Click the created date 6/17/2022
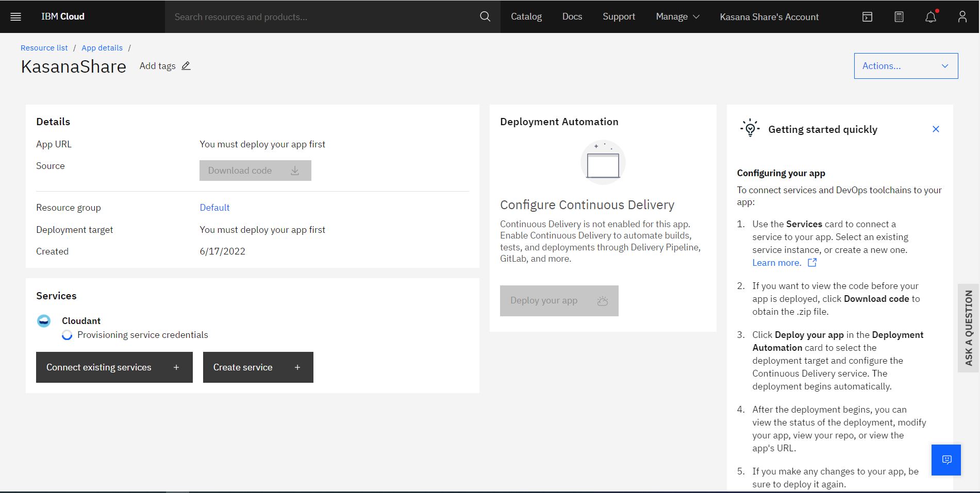Viewport: 980px width, 493px height. pos(222,251)
